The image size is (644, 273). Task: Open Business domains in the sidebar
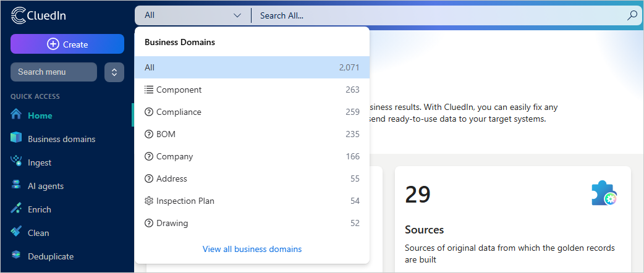(67, 139)
